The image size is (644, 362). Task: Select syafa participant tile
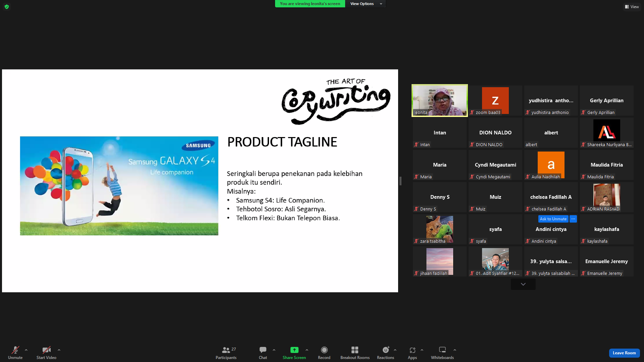point(495,229)
